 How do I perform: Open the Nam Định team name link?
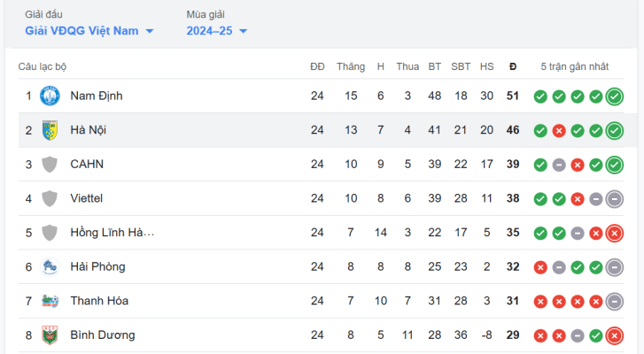pyautogui.click(x=97, y=96)
